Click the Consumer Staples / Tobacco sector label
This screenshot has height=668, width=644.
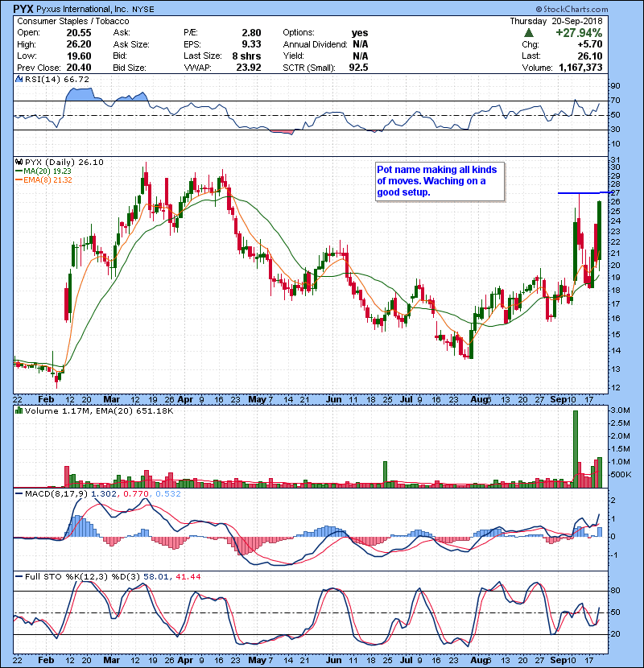73,21
